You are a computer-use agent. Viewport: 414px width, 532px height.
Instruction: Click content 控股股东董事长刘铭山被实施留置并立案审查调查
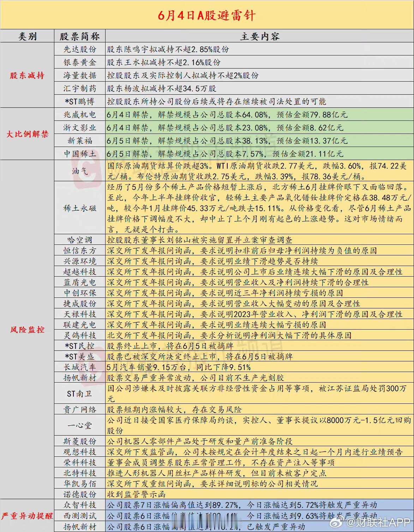tap(200, 240)
